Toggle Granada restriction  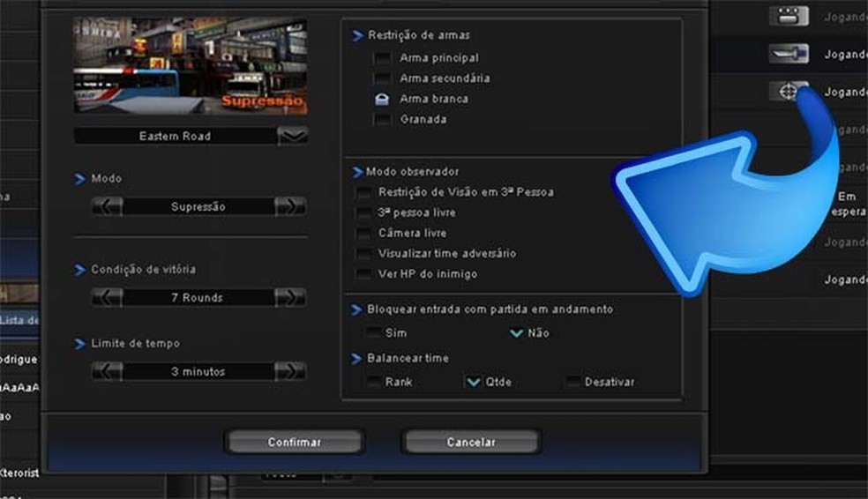coord(382,119)
